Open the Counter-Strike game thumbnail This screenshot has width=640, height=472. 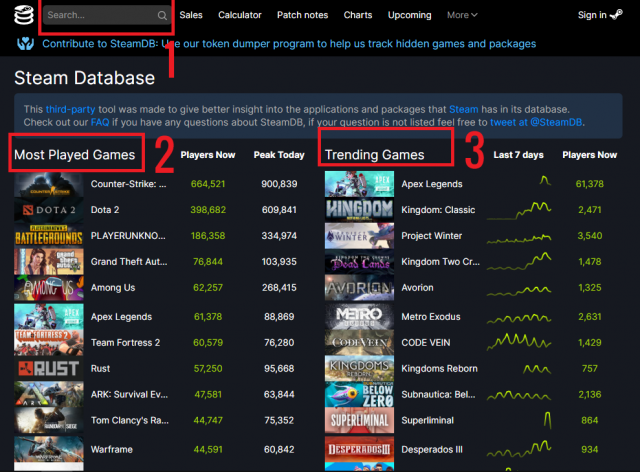[48, 184]
